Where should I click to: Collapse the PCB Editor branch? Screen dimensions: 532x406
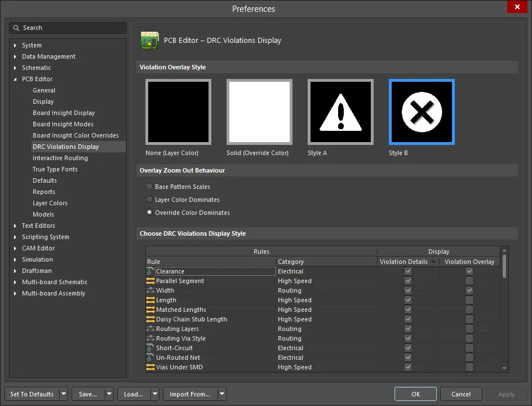14,79
